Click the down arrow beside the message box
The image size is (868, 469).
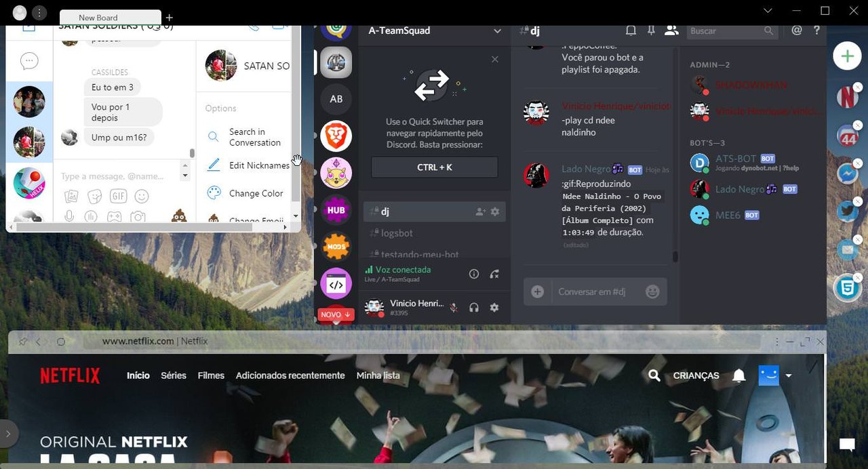[185, 176]
